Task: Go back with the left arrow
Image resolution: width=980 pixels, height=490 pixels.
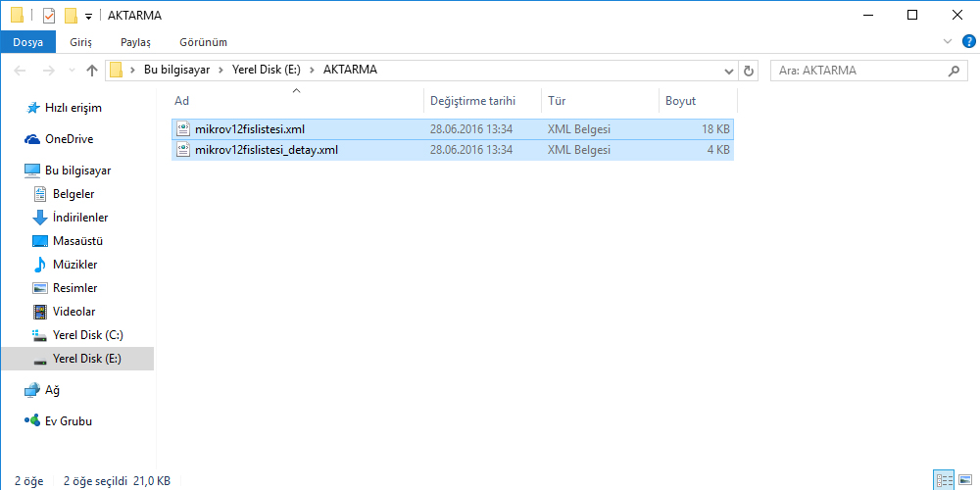Action: [20, 71]
